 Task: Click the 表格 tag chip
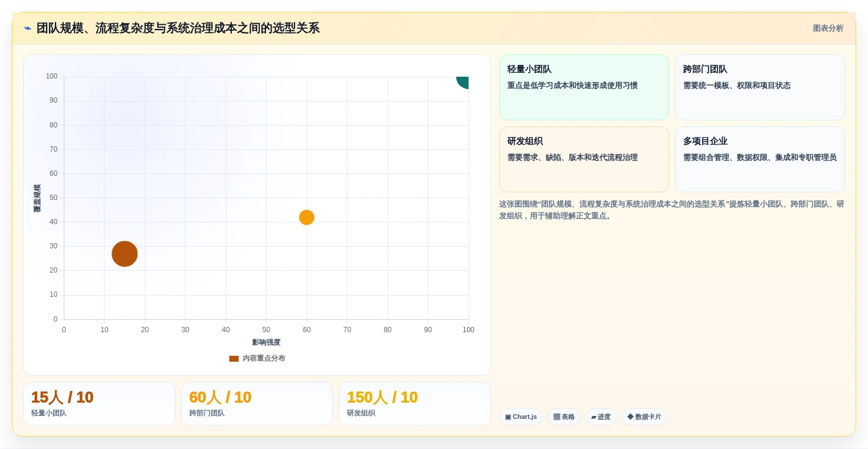coord(564,417)
